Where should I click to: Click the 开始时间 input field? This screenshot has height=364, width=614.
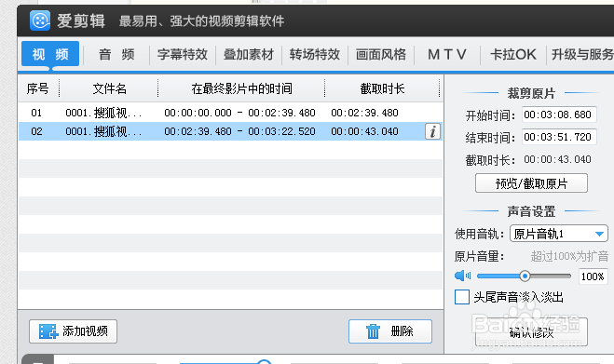pyautogui.click(x=559, y=115)
